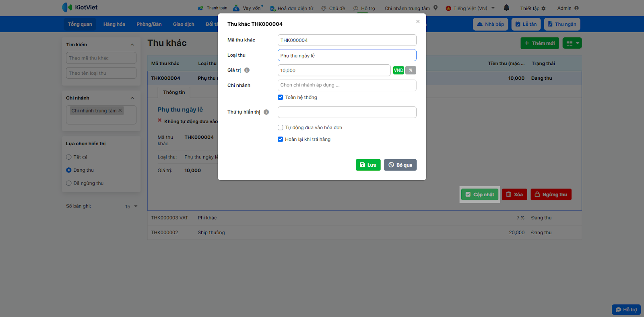Click the Cập nhật update button

[x=480, y=195]
